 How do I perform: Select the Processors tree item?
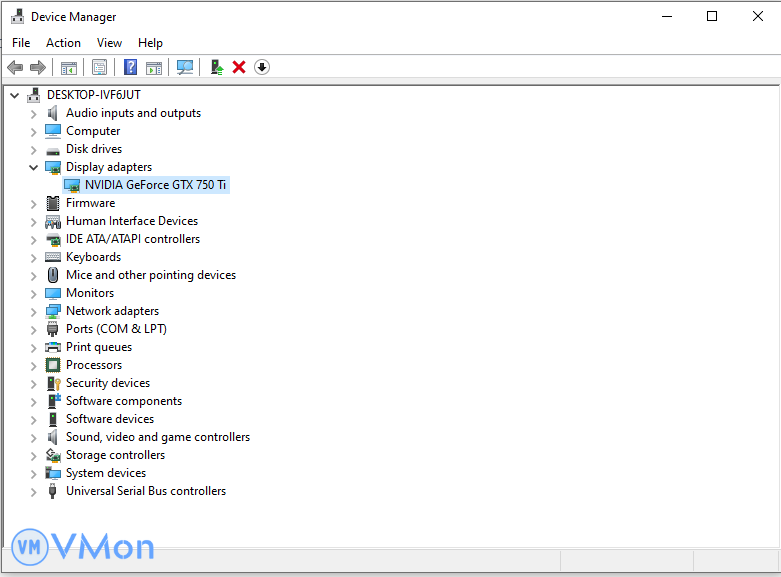[x=93, y=365]
